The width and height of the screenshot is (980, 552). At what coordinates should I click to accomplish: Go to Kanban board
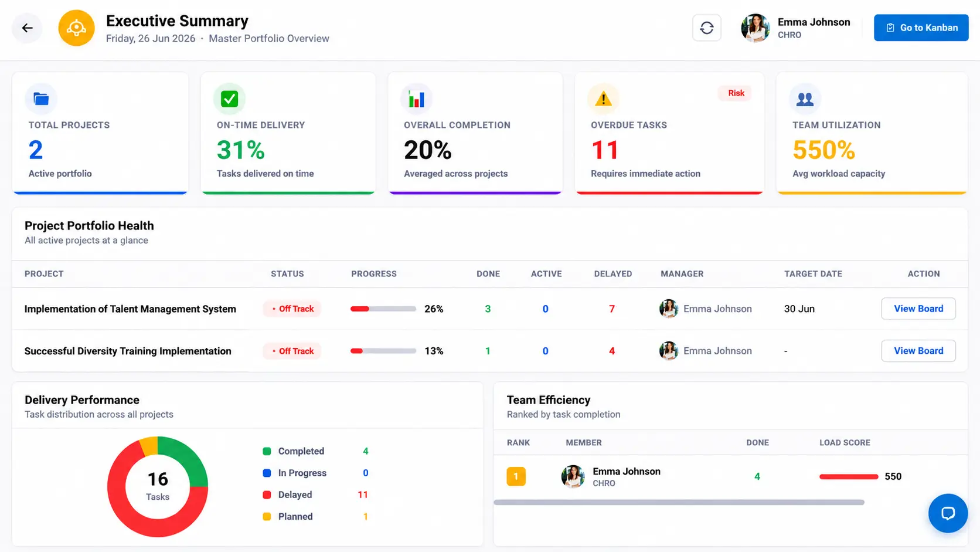921,28
